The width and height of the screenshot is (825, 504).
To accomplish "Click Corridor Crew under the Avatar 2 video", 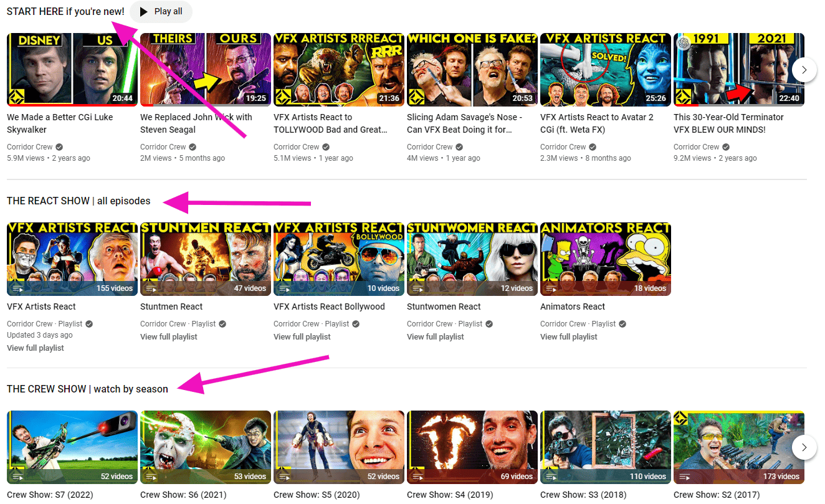I will coord(563,147).
